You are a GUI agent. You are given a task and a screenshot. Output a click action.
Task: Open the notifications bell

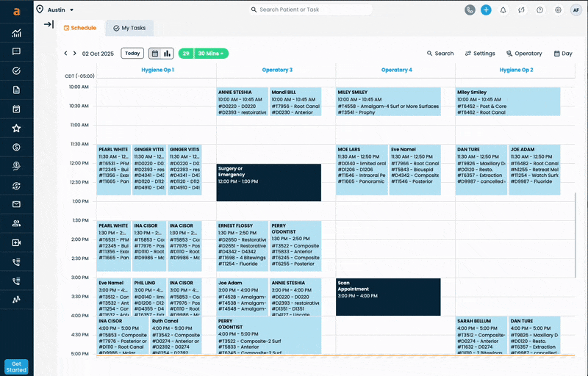click(x=503, y=10)
